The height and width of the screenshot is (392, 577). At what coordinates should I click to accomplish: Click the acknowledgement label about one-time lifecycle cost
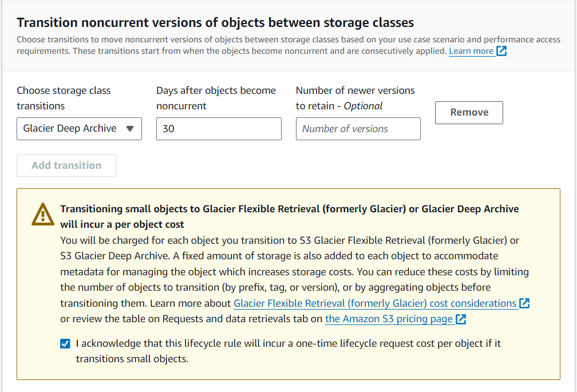tap(288, 351)
